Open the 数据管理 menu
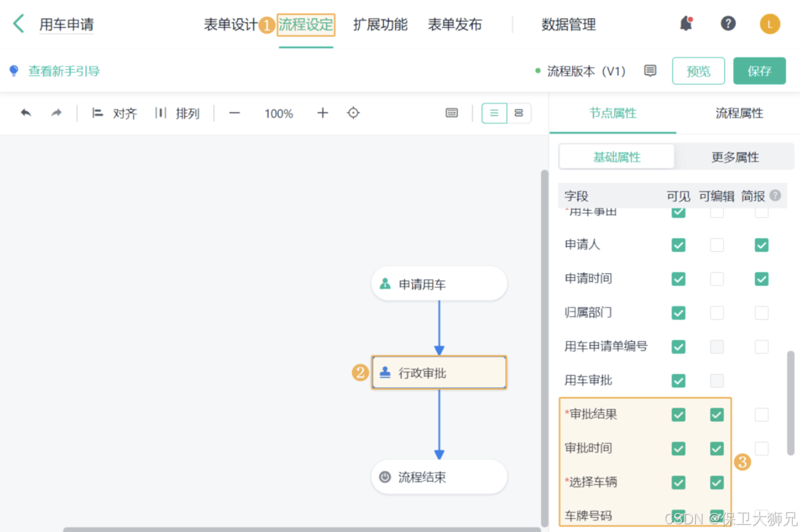 click(x=568, y=24)
